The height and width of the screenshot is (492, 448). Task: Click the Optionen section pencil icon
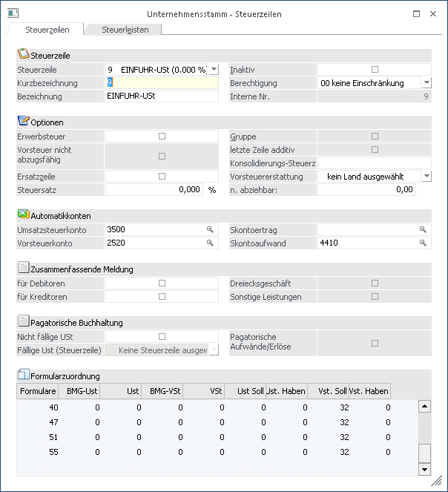(22, 121)
